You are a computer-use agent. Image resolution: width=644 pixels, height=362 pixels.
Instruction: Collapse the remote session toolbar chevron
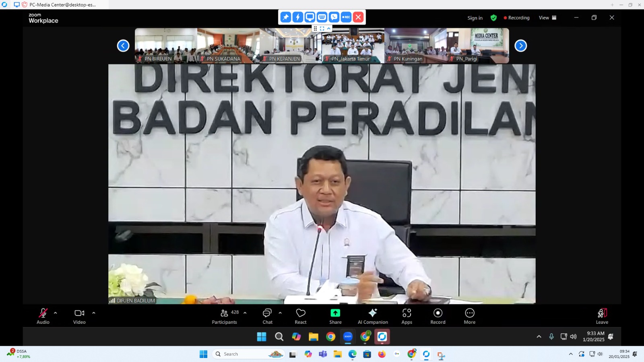[329, 29]
